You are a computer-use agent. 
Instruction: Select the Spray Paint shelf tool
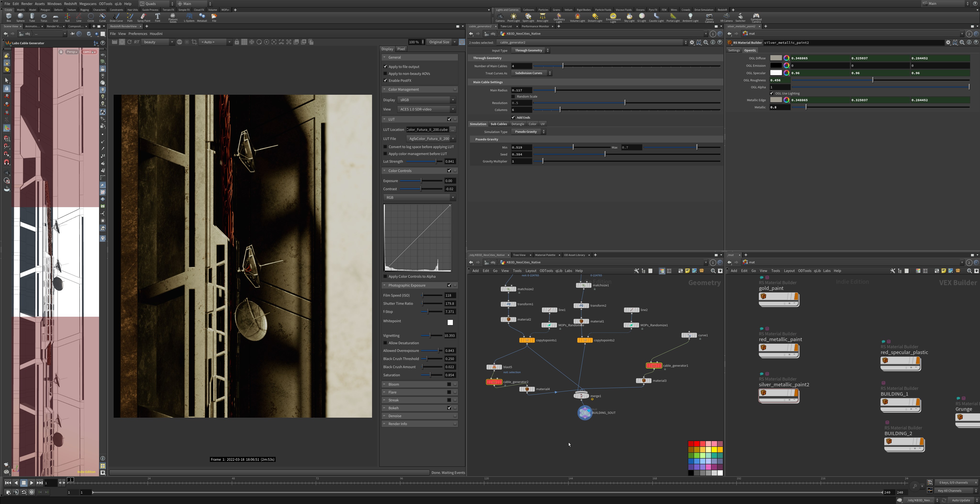[x=143, y=17]
